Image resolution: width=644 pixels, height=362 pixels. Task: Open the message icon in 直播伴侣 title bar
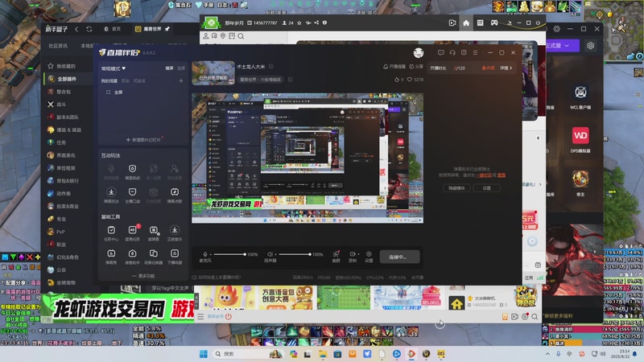440,52
